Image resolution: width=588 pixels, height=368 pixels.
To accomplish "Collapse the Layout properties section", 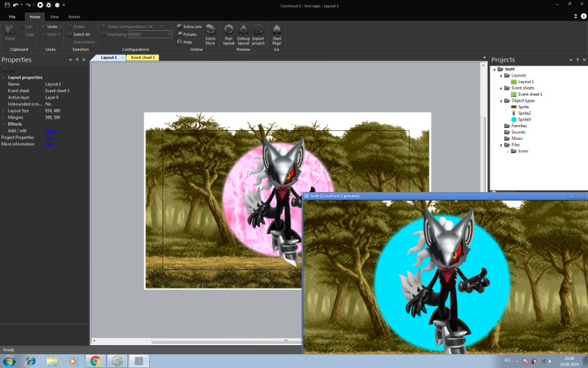I will click(x=4, y=77).
